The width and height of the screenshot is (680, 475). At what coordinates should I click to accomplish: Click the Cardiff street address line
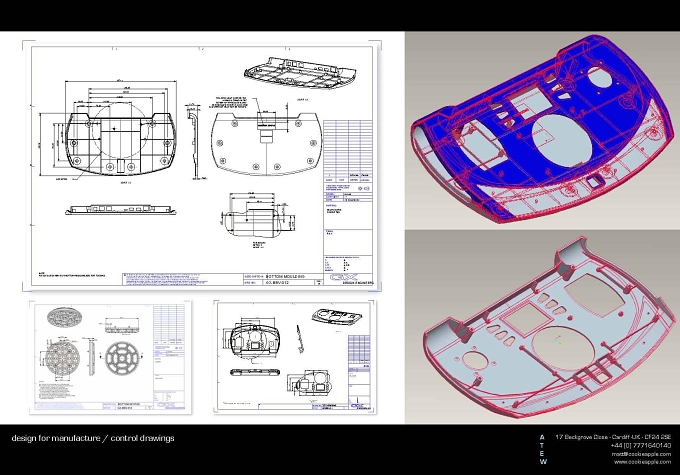coord(613,437)
